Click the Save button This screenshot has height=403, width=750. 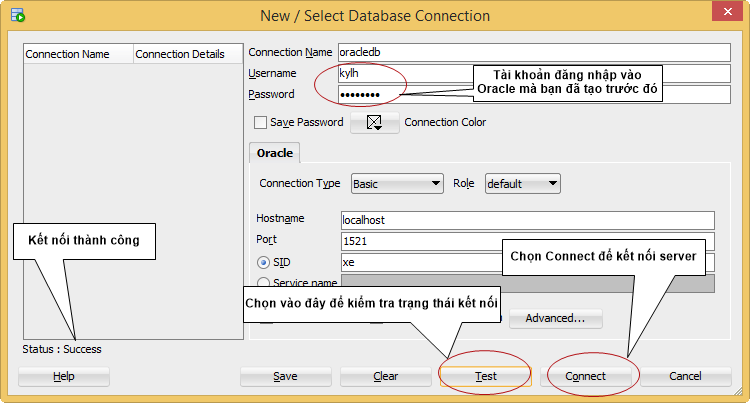pos(286,376)
